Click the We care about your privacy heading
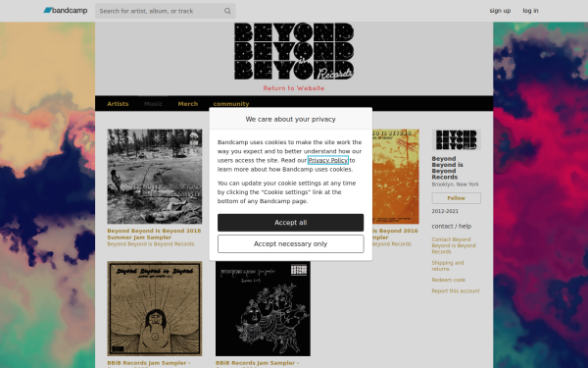 pyautogui.click(x=291, y=119)
